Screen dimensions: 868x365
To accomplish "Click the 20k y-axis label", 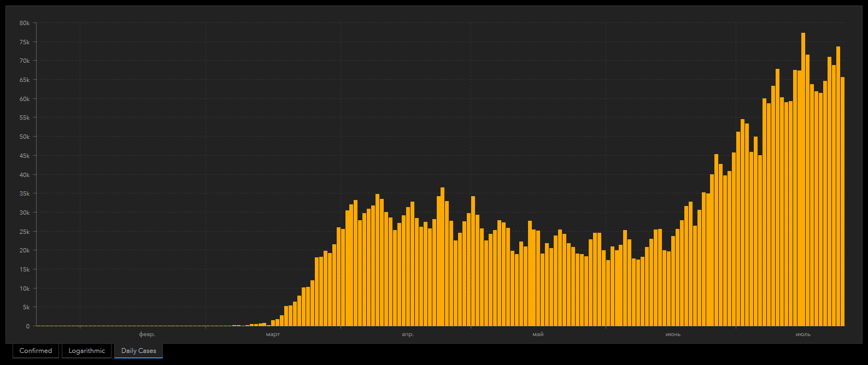I will click(24, 250).
